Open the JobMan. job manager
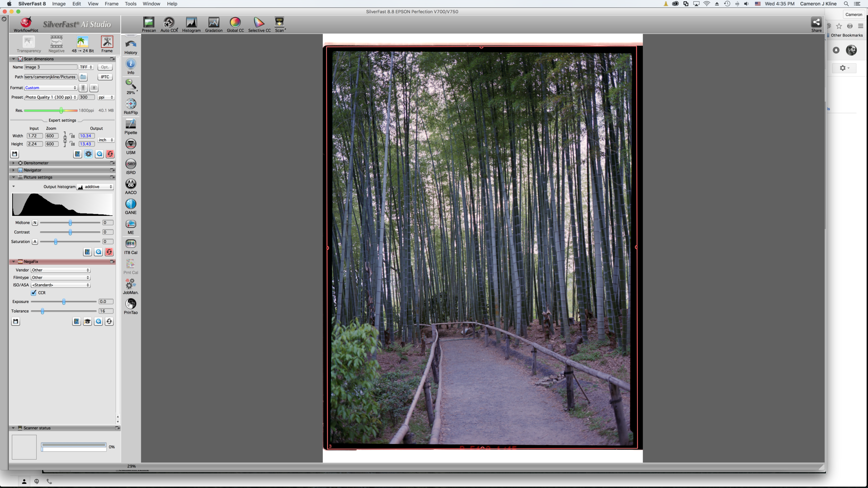The height and width of the screenshot is (488, 868). click(131, 287)
